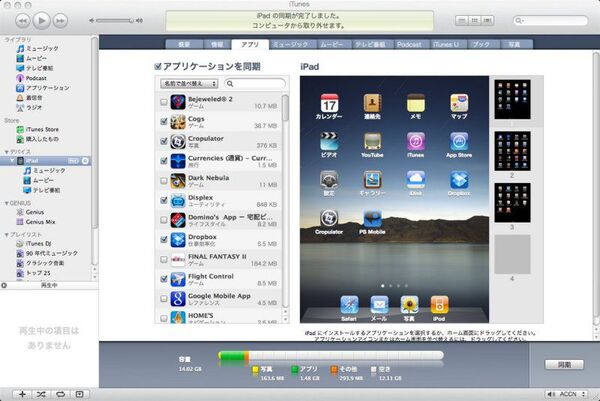Click the Dropbox icon on iPad home screen
Screen dimensions: 600x401
pyautogui.click(x=459, y=180)
